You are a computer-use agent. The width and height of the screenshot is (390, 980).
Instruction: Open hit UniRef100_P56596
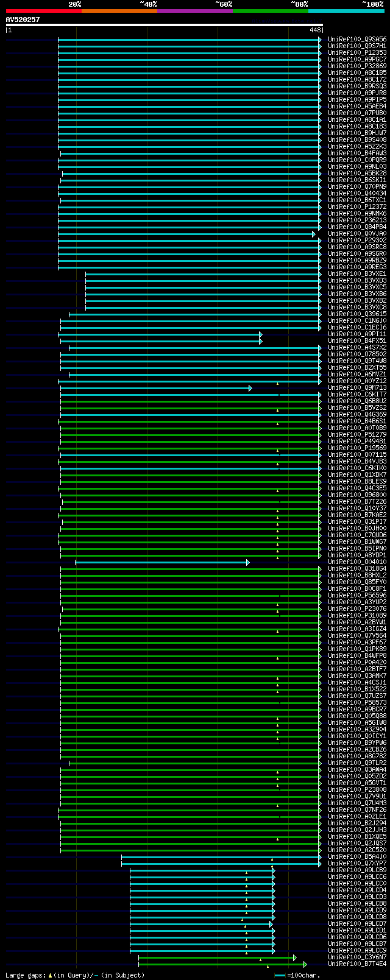coord(357,595)
